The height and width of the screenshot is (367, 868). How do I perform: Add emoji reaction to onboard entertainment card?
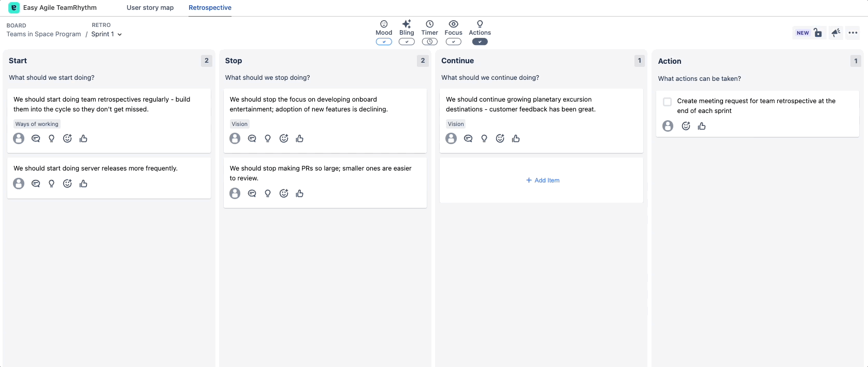pos(284,138)
